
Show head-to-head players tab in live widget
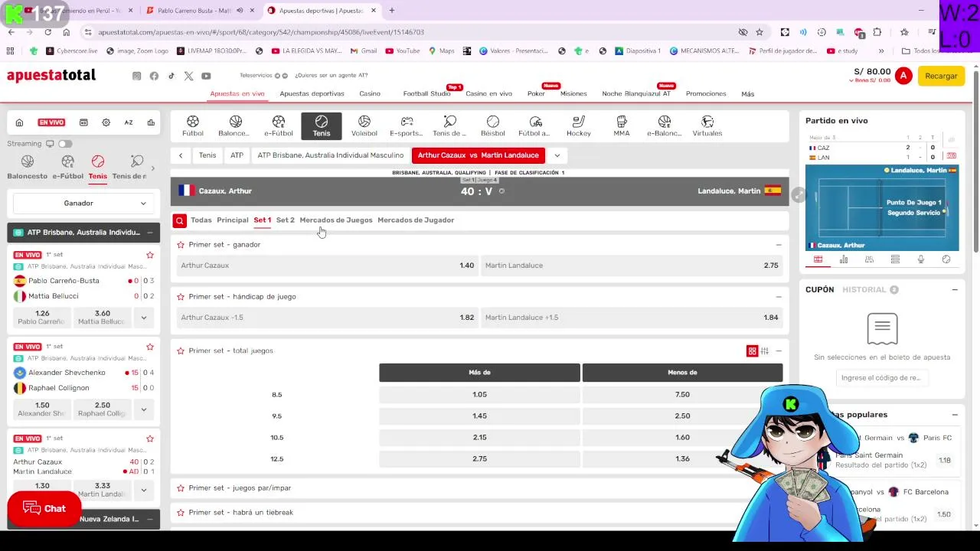(x=869, y=259)
